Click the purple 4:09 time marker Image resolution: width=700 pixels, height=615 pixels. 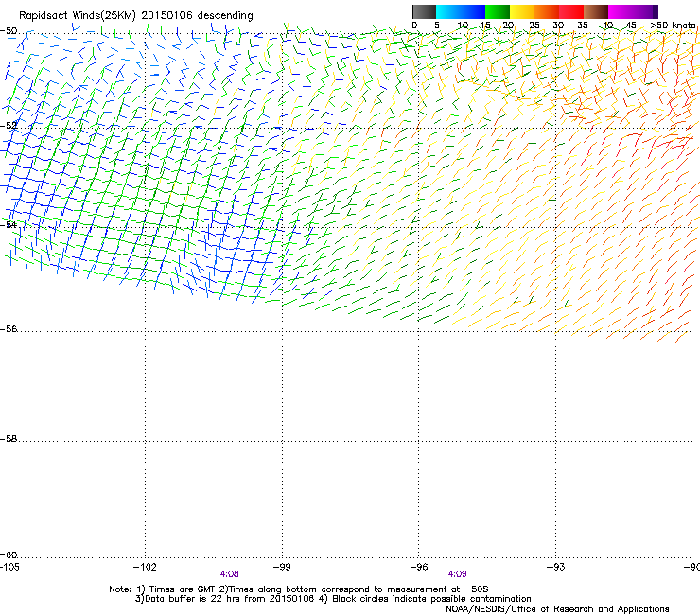tap(457, 574)
